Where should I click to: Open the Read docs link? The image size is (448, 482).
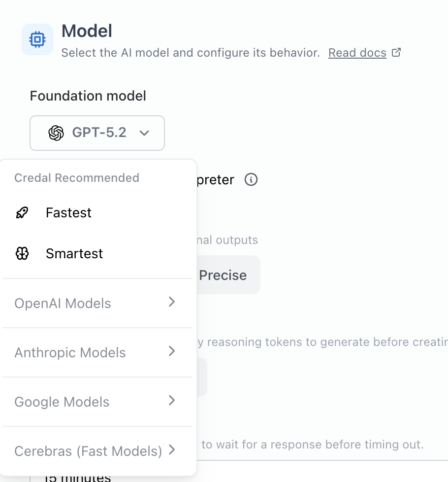point(357,52)
